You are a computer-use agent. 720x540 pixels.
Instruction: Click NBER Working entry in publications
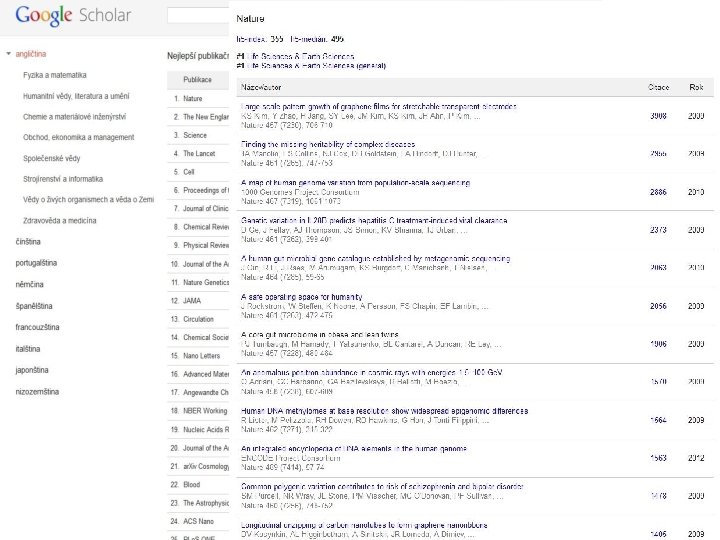205,411
